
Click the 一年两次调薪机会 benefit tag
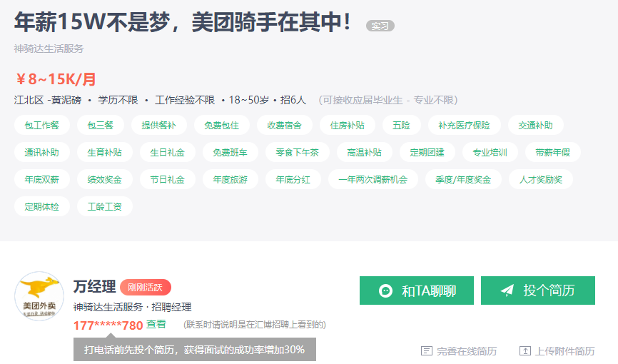click(373, 179)
